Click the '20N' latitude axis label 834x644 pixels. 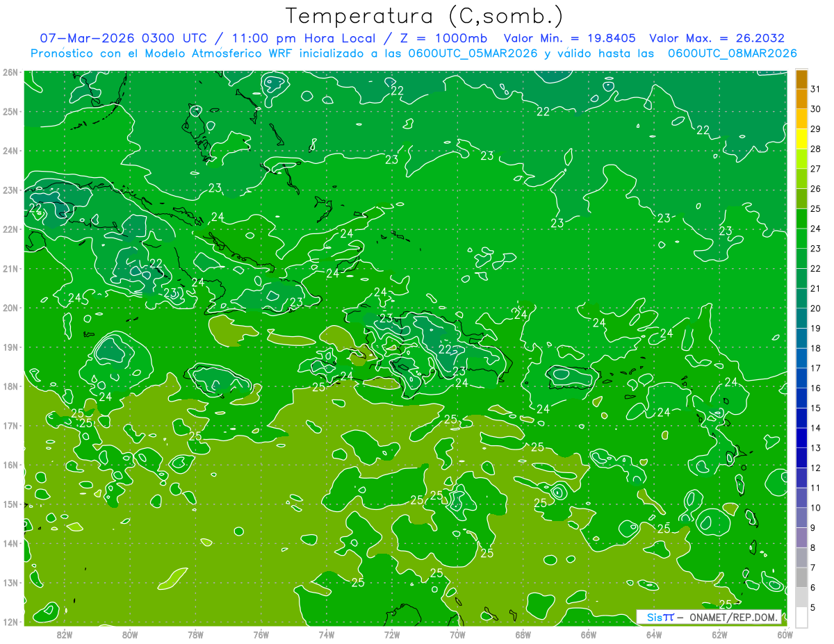(x=10, y=308)
